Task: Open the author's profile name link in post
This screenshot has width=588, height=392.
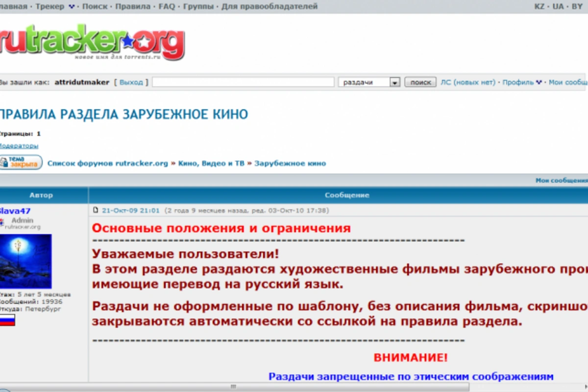Action: pos(15,211)
